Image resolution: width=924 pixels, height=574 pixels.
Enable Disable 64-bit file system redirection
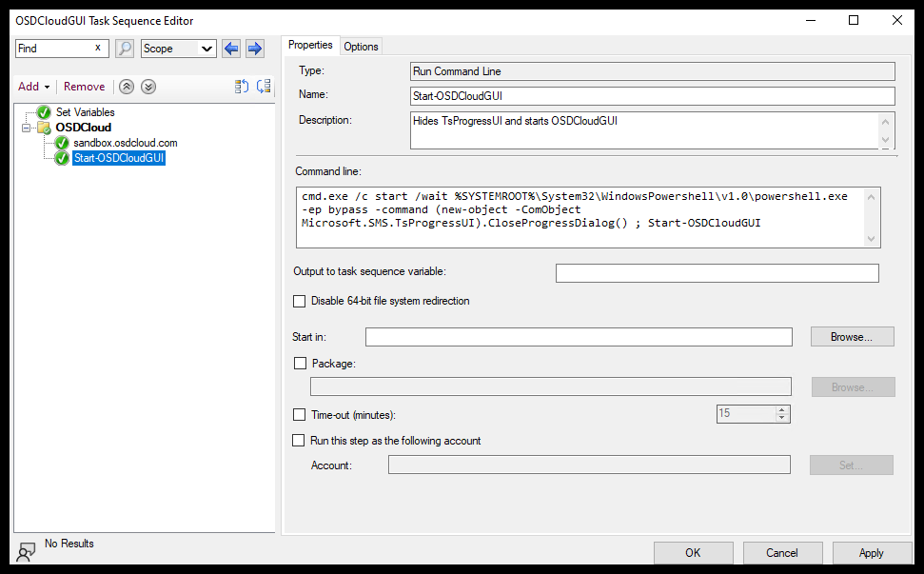click(x=300, y=301)
